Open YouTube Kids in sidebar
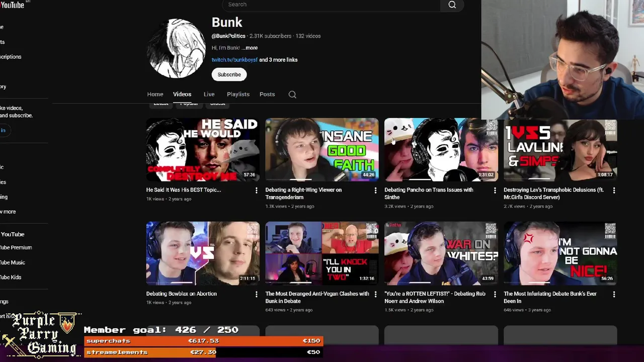 coord(11,277)
